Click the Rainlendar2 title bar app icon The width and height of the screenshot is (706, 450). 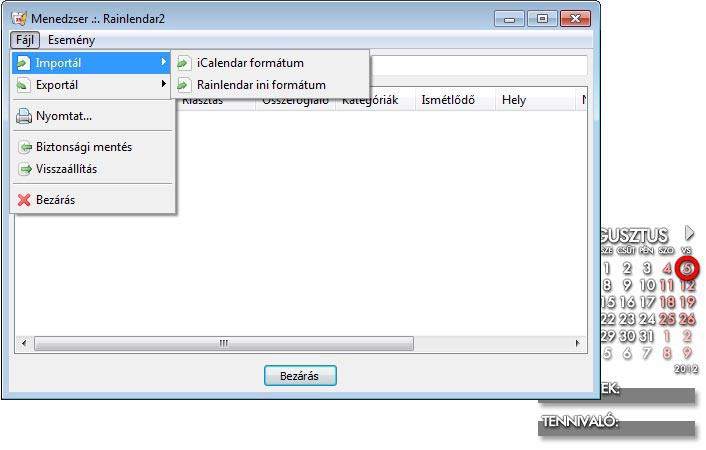[x=19, y=18]
